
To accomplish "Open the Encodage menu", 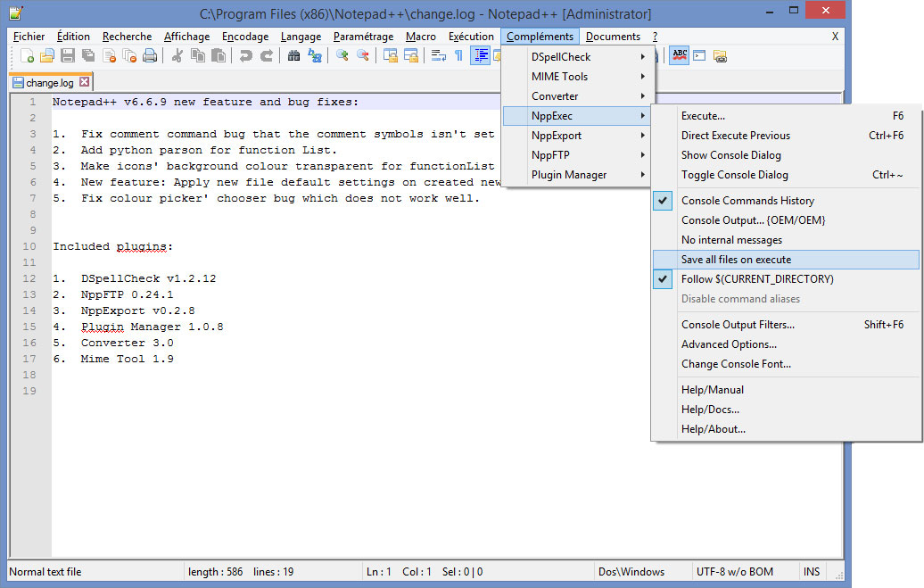I will [x=245, y=37].
